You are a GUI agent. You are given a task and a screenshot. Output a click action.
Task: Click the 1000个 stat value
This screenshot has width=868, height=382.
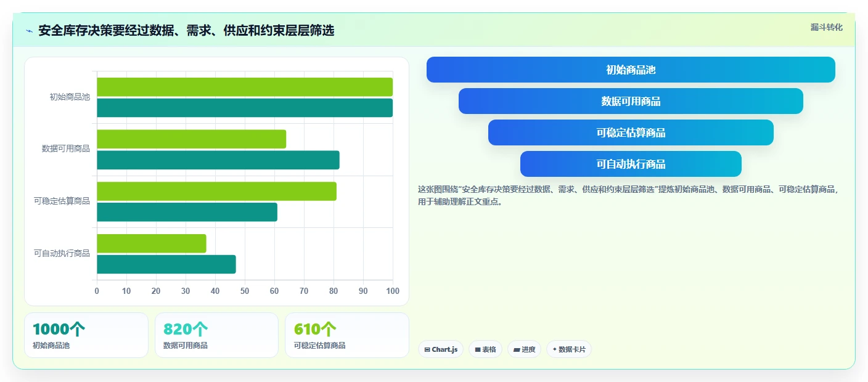click(x=59, y=330)
